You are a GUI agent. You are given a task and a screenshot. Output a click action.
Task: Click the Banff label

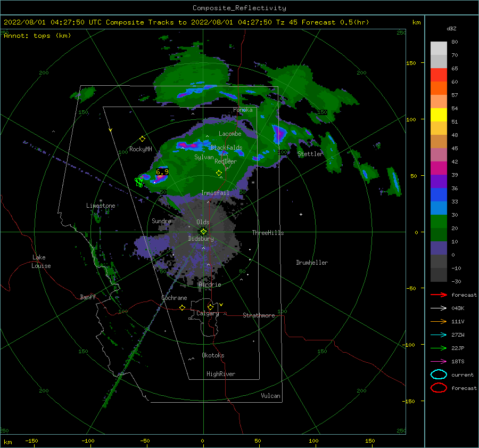tap(88, 297)
